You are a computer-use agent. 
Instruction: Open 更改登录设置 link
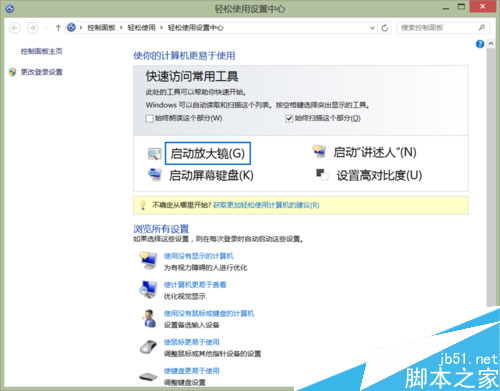(42, 72)
